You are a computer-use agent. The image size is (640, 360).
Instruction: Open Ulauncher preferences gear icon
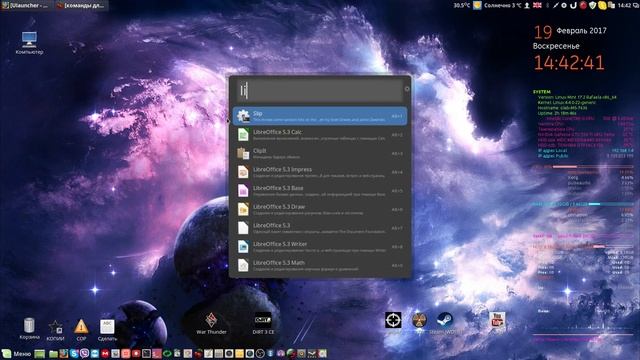(x=407, y=89)
